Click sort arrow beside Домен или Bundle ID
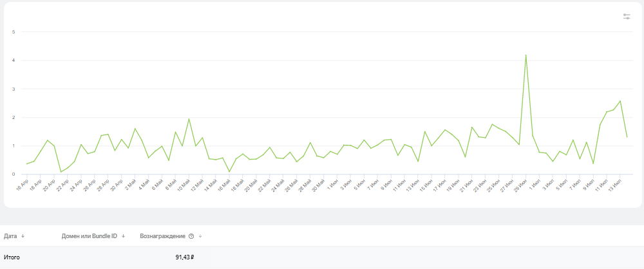The height and width of the screenshot is (269, 644). [124, 236]
